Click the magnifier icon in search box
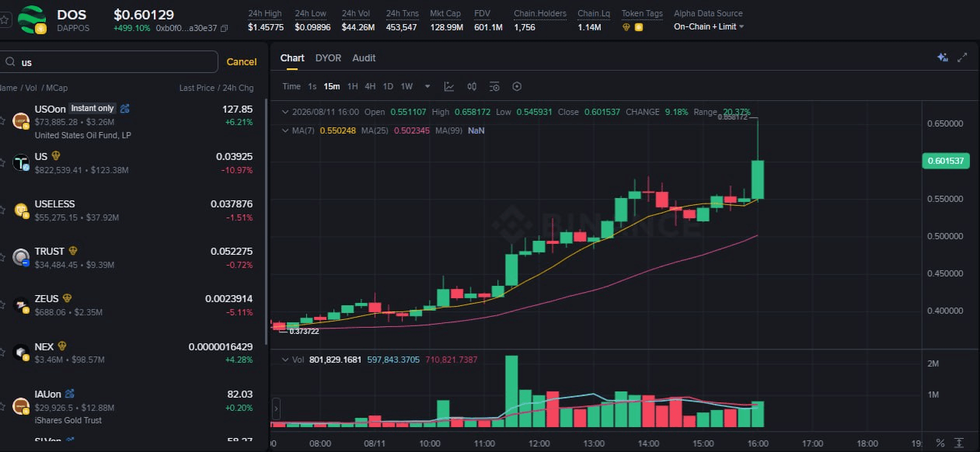This screenshot has height=452, width=980. (x=10, y=62)
